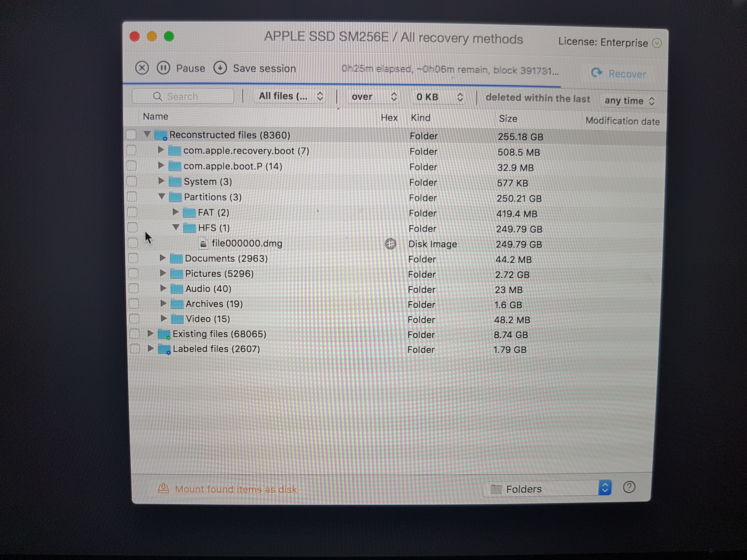Select the Pictures (5296) checkbox
The image size is (747, 560).
coord(133,273)
